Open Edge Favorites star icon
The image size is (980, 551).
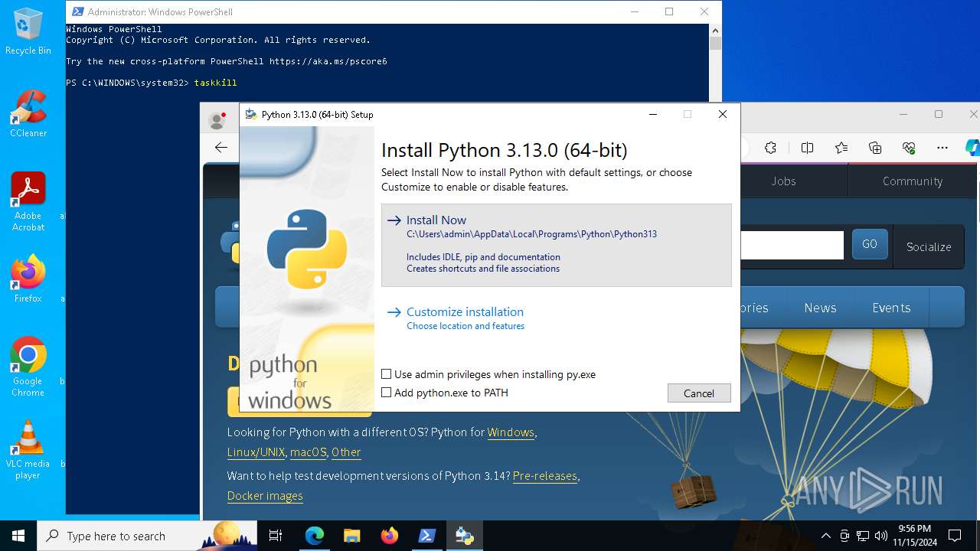(x=841, y=148)
